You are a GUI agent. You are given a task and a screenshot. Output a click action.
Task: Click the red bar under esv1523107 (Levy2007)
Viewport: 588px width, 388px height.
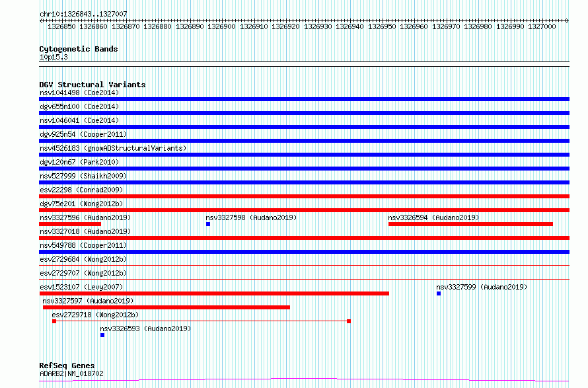[x=214, y=293]
